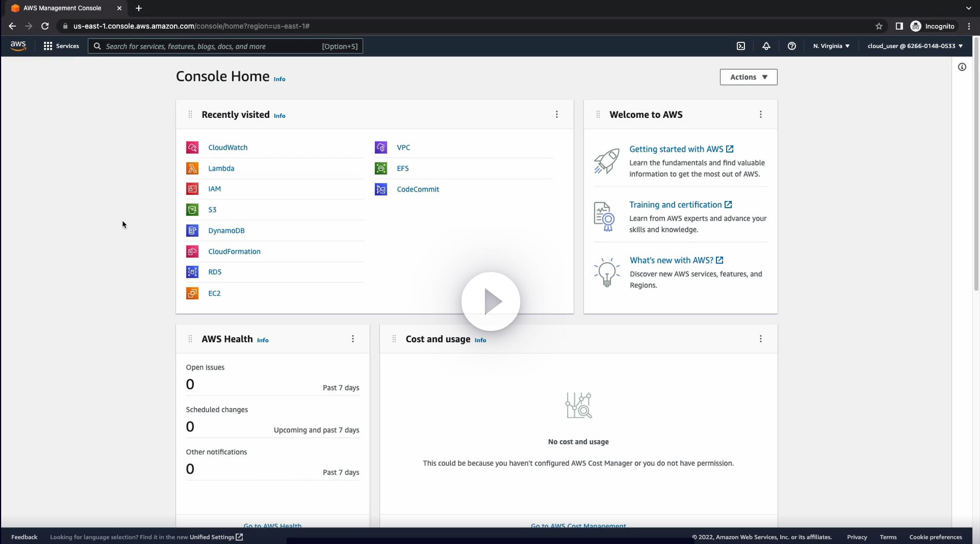Open the CloudWatch service icon
This screenshot has width=980, height=544.
tap(193, 147)
